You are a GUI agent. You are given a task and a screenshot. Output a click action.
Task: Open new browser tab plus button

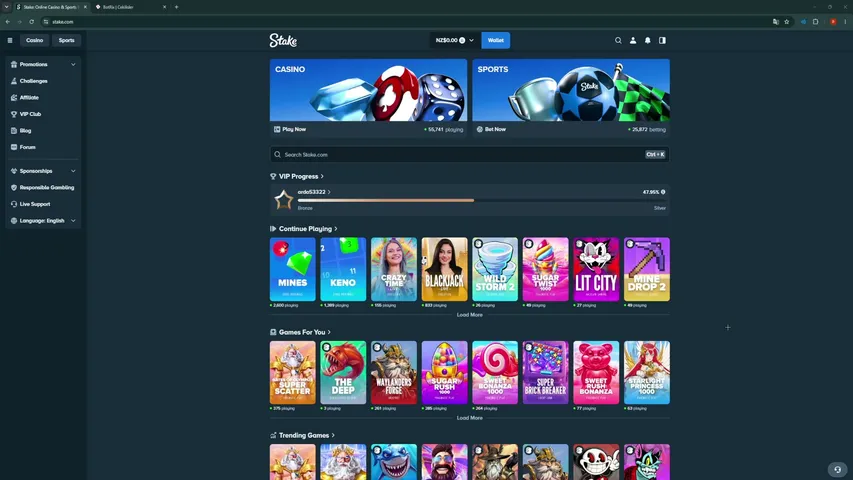(x=176, y=7)
